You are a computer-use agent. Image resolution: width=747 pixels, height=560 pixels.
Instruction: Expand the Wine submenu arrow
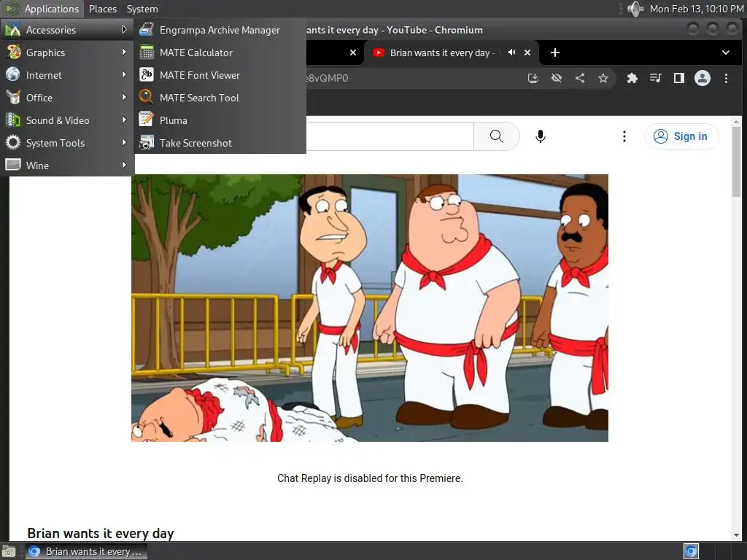[124, 166]
